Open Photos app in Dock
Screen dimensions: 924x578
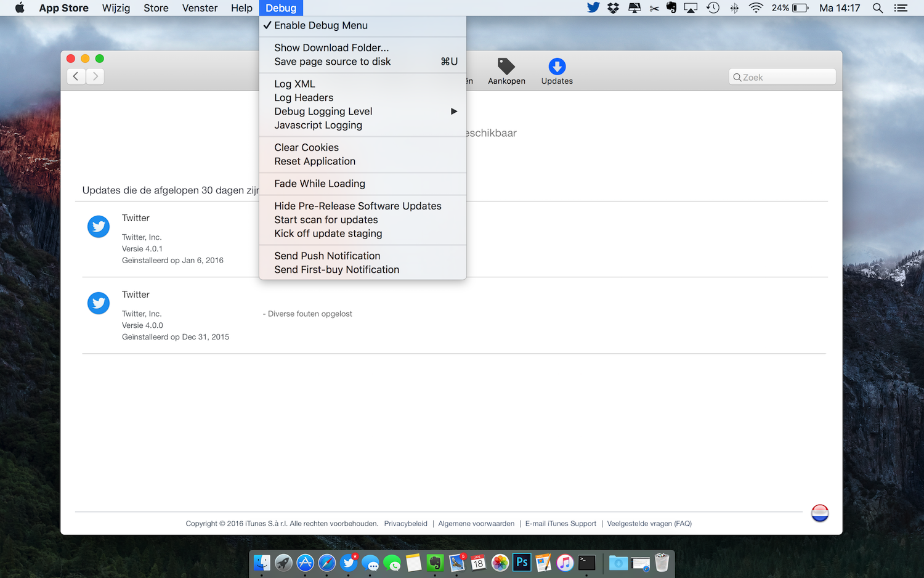pos(500,563)
